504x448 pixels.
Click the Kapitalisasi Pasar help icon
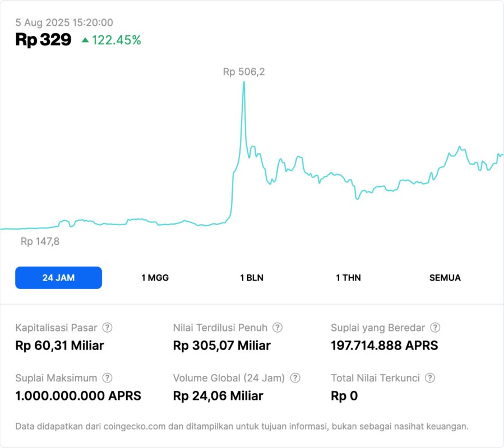108,328
